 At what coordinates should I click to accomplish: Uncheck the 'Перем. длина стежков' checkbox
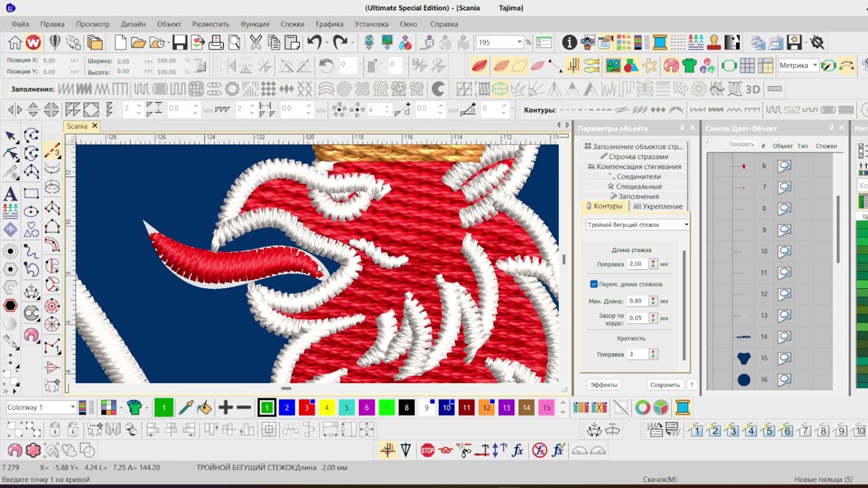tap(594, 284)
